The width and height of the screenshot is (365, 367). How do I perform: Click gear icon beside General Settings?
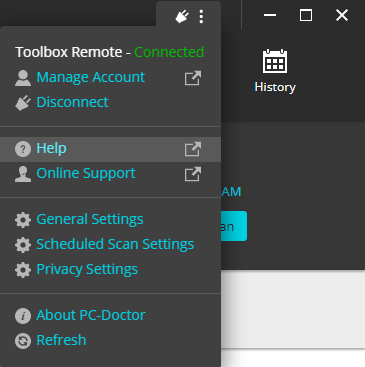point(23,220)
